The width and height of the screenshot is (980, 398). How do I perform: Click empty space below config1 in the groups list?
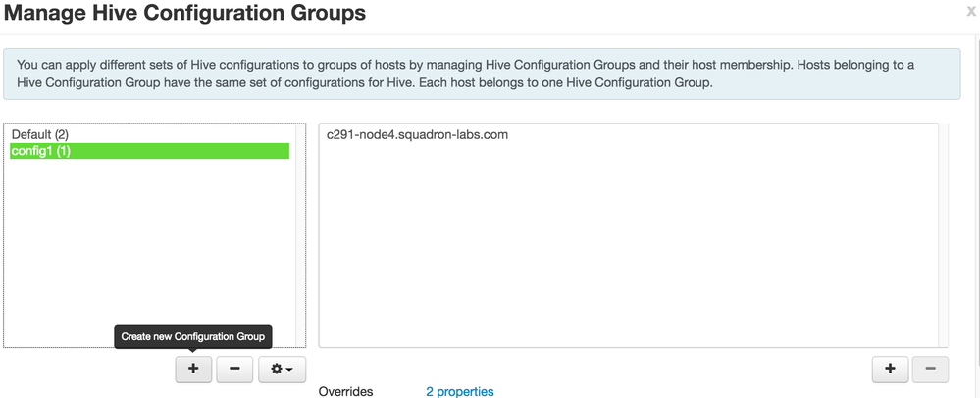(x=147, y=245)
